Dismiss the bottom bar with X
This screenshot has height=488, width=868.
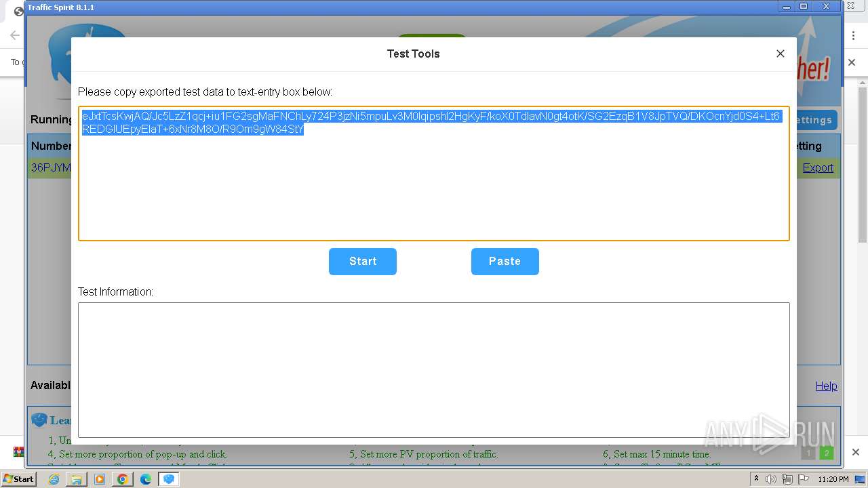coord(856,452)
